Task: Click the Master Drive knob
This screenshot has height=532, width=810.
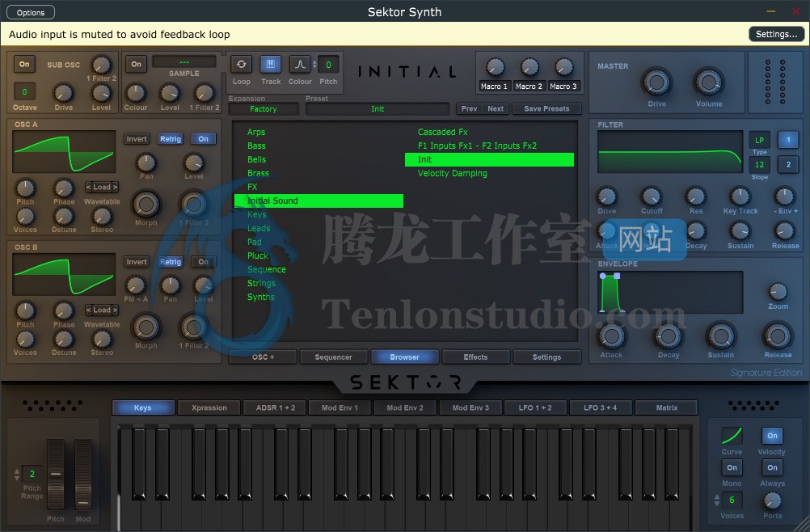Action: pos(656,82)
